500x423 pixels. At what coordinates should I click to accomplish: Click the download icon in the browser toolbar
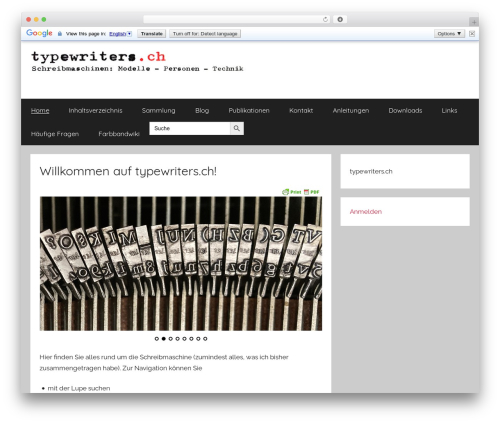point(340,19)
